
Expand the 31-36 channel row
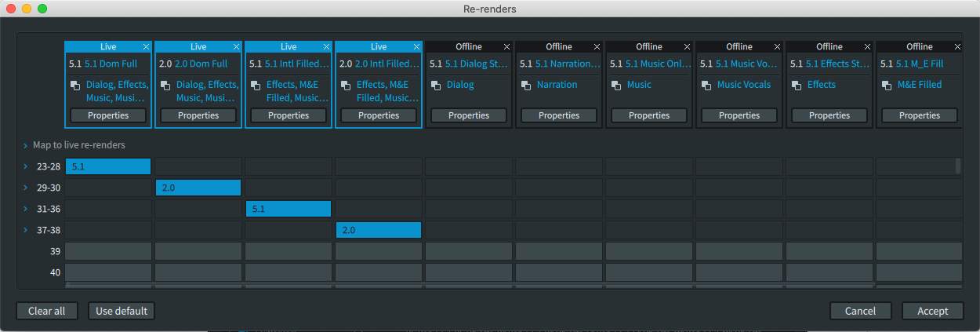[26, 209]
